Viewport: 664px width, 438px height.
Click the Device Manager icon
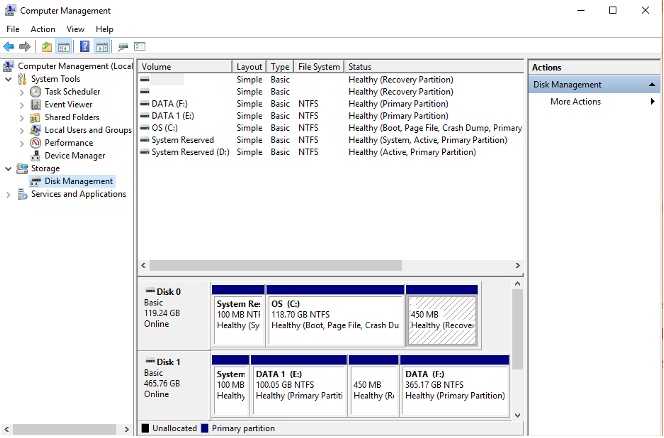tap(36, 155)
